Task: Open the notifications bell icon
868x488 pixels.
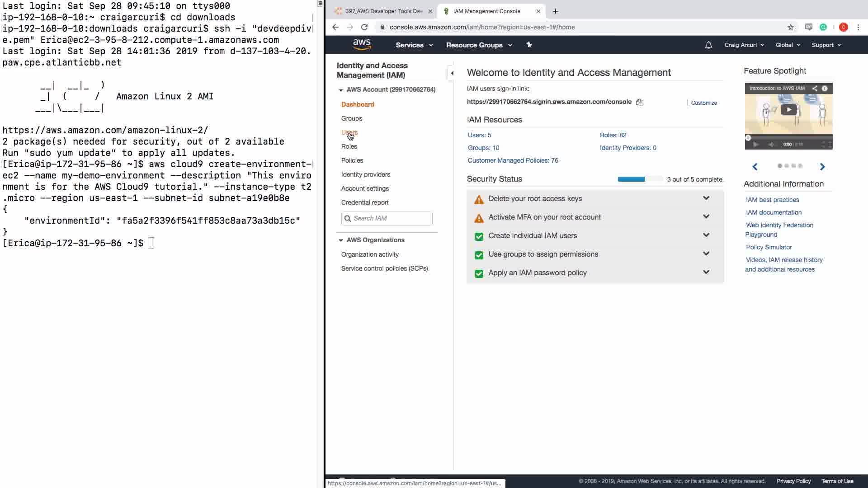Action: tap(708, 45)
